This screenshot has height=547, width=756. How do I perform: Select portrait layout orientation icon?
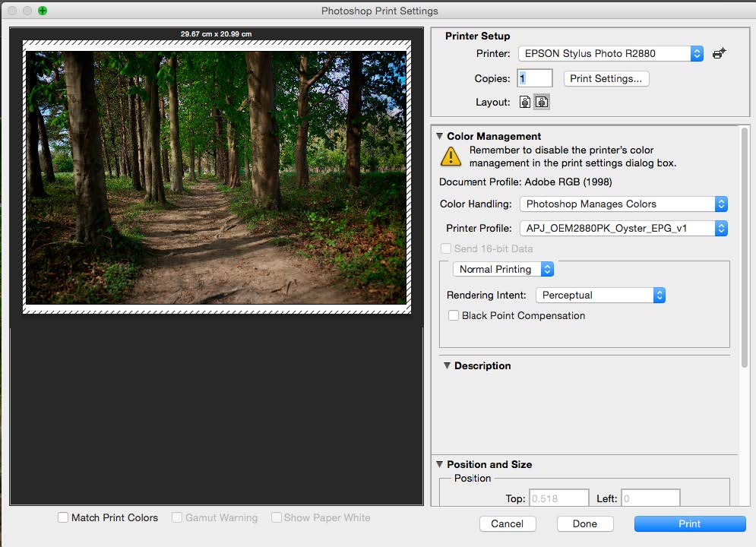(x=525, y=103)
